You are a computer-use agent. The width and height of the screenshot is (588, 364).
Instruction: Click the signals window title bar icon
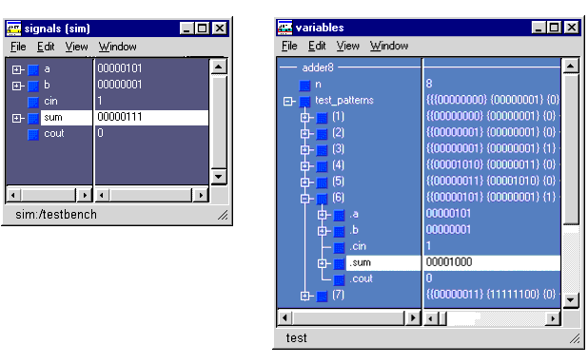[14, 29]
